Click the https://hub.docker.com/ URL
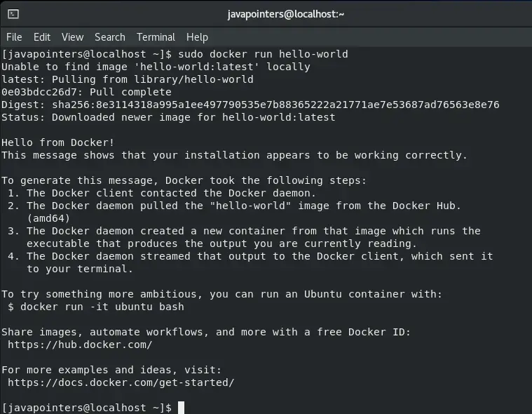 pyautogui.click(x=80, y=345)
